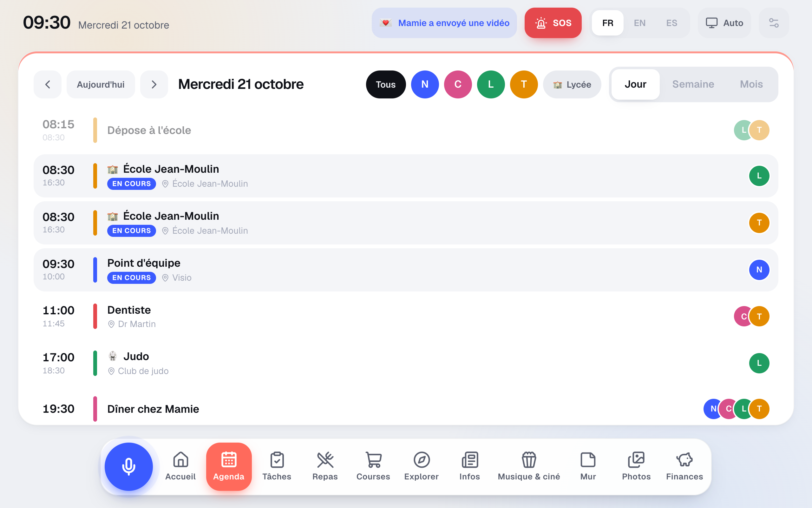Switch language to ES
The image size is (812, 508).
[x=672, y=23]
